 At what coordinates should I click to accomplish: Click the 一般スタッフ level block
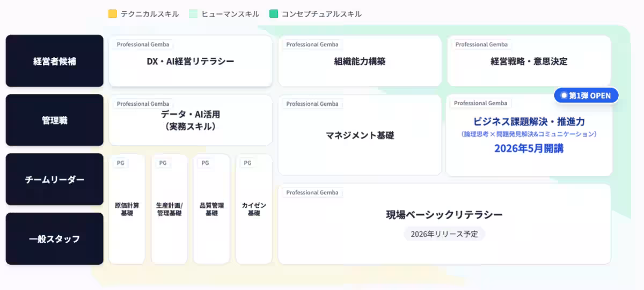[55, 238]
